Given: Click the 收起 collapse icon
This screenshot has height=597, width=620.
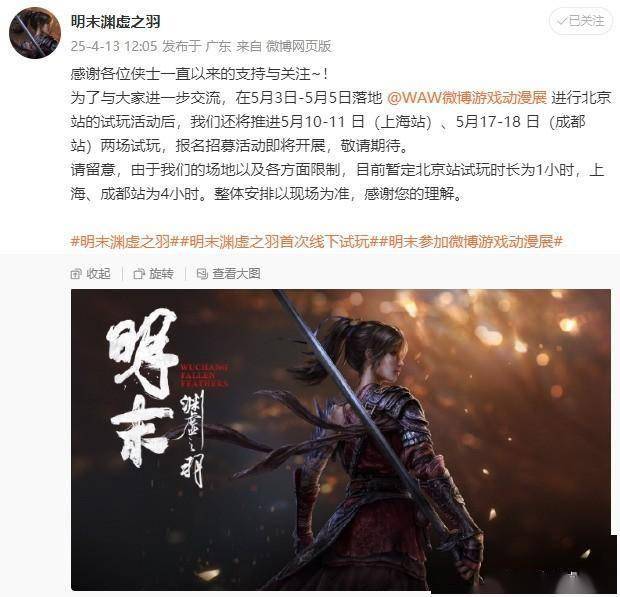Looking at the screenshot, I should click(x=76, y=274).
